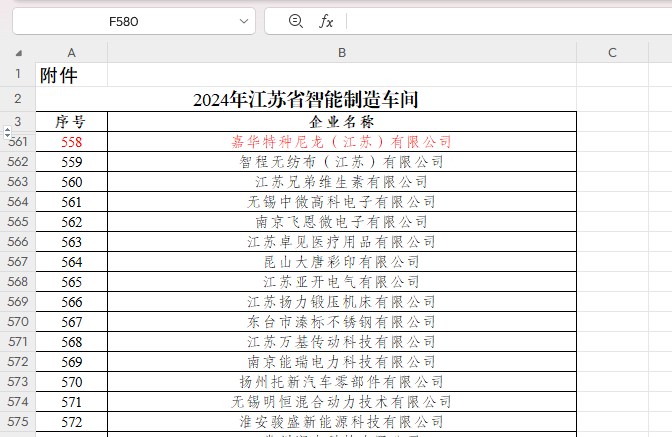Click the zoom magnifier icon in formula bar
The height and width of the screenshot is (437, 672).
click(295, 21)
